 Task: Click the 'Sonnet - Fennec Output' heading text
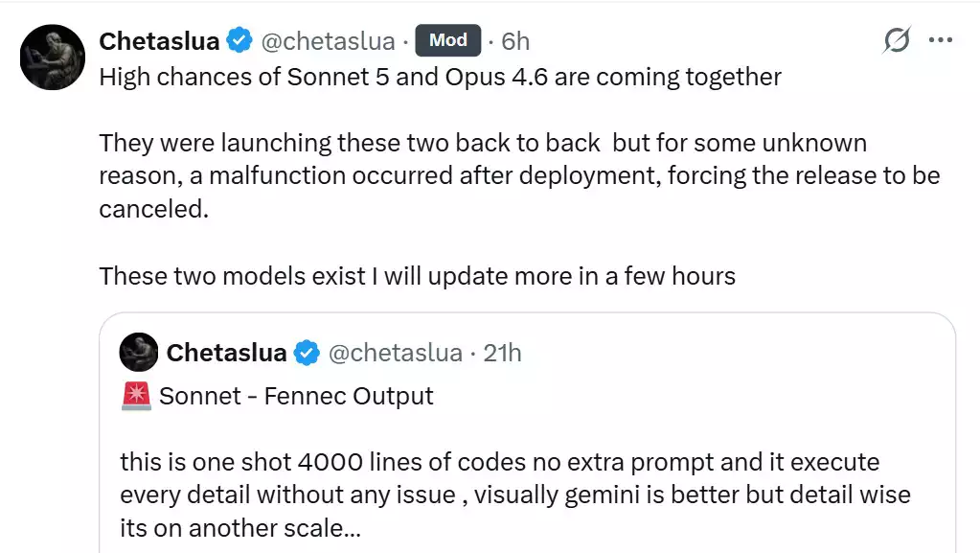296,396
